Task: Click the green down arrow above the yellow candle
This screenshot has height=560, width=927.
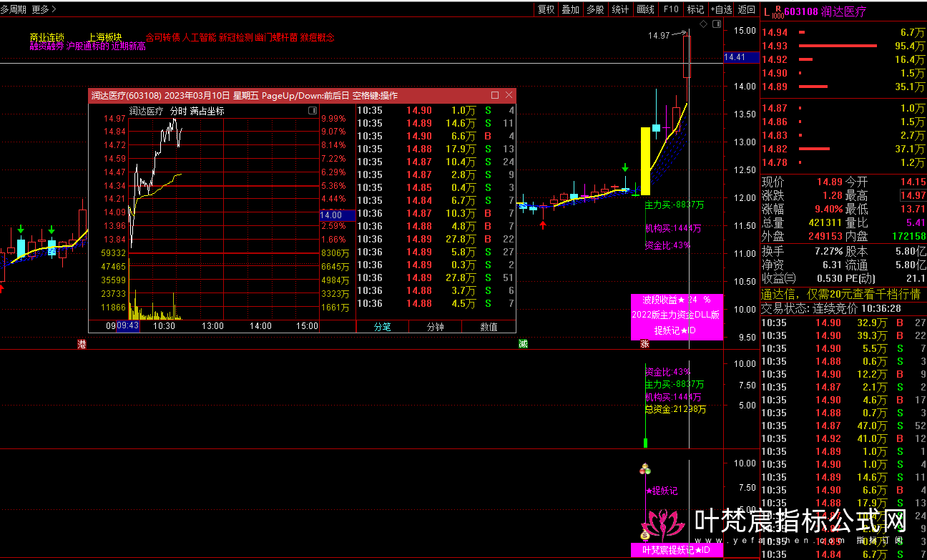Action: pyautogui.click(x=625, y=169)
